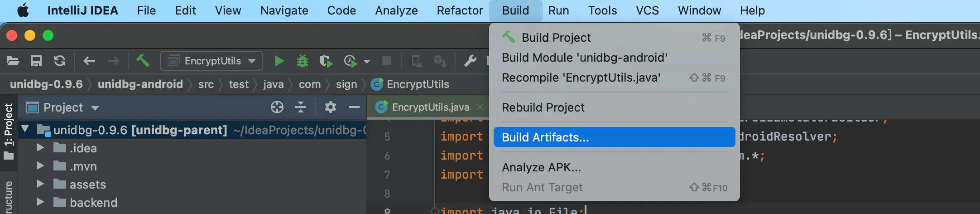Choose Build Project from the menu
This screenshot has width=980, height=214.
point(614,38)
